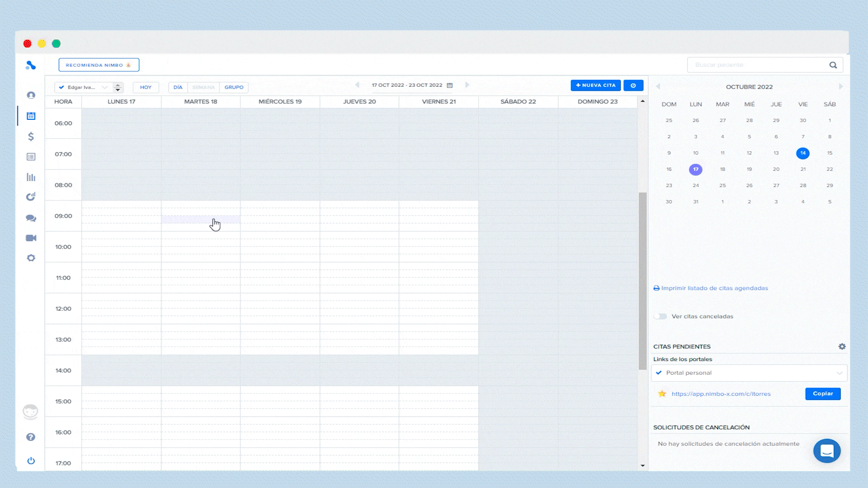This screenshot has width=868, height=488.
Task: Switch to GRUPO view tab
Action: tap(234, 87)
